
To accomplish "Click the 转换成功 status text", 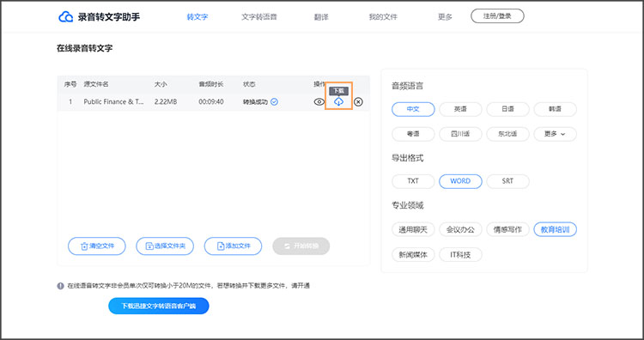I will 255,101.
